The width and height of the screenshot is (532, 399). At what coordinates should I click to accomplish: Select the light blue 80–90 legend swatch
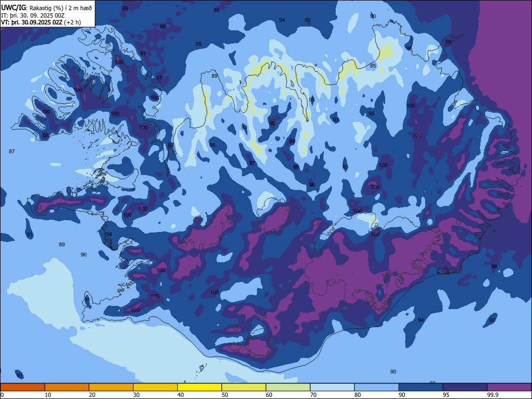click(x=377, y=387)
